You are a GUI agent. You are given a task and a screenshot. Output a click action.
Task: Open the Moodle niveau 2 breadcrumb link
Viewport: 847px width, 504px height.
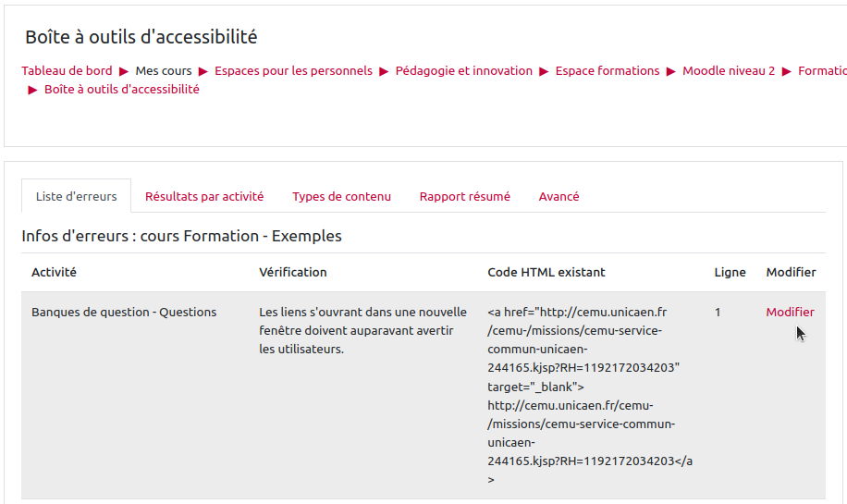click(729, 70)
